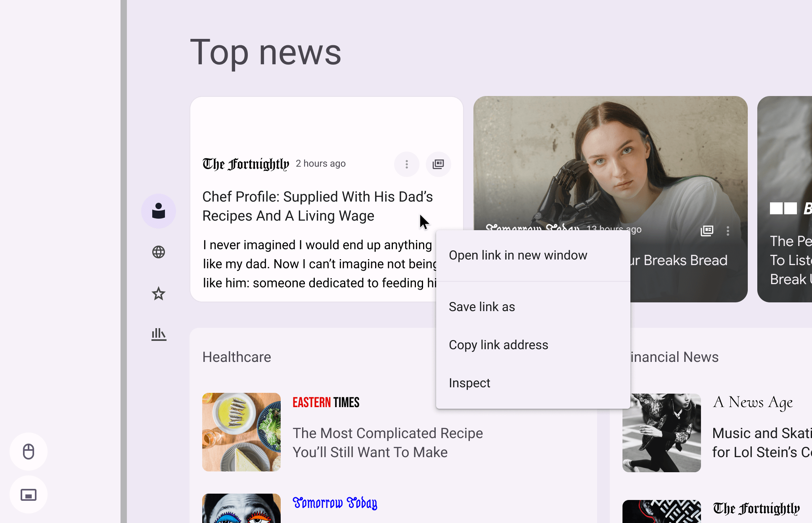Click the vertical gray divider bar
The image size is (812, 523).
pyautogui.click(x=124, y=261)
